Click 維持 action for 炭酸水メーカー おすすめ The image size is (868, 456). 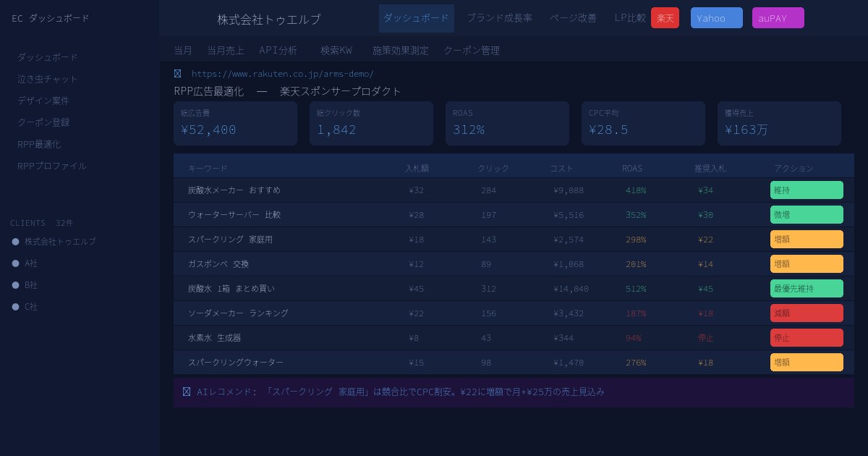807,190
